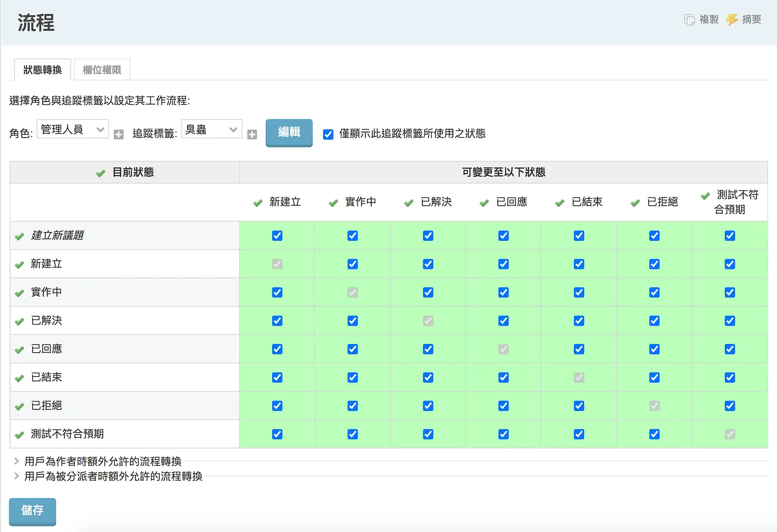This screenshot has width=777, height=532.
Task: Click the 流程 page heading
Action: pos(36,23)
